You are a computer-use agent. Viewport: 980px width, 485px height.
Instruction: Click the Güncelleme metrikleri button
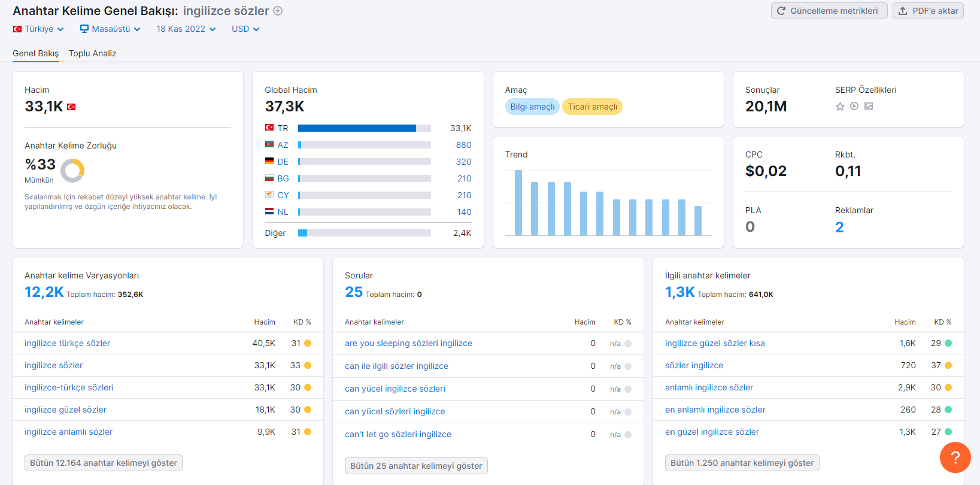point(829,11)
